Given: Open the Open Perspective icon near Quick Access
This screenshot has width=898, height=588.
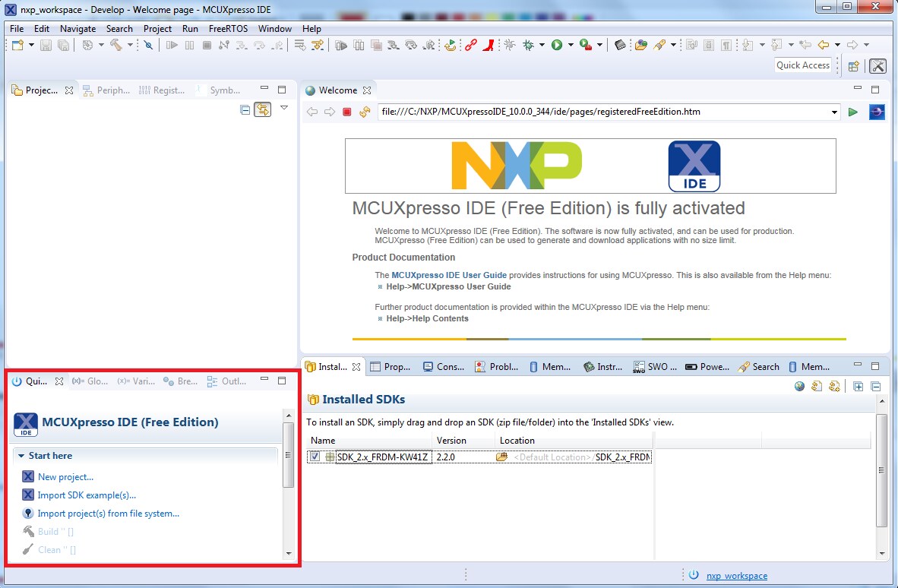Looking at the screenshot, I should click(x=853, y=66).
